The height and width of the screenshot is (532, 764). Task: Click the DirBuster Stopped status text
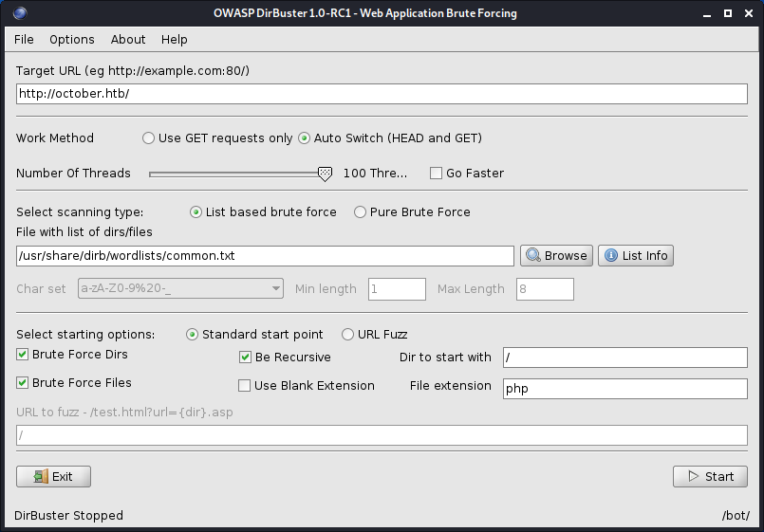[x=68, y=516]
